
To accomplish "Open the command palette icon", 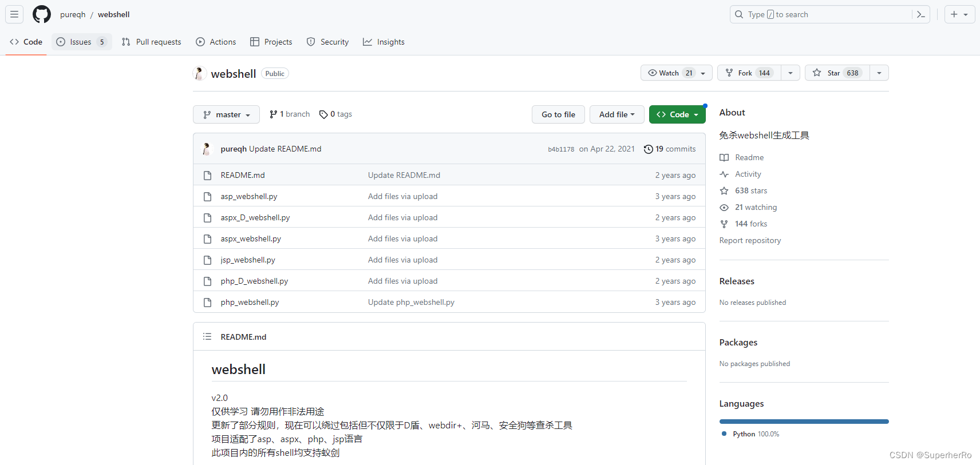I will pos(920,14).
